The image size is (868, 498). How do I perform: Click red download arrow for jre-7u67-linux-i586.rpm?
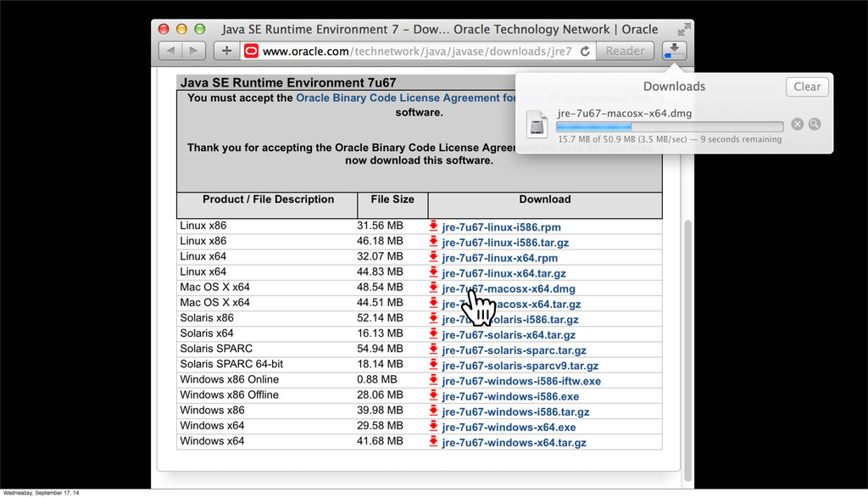[x=433, y=226]
